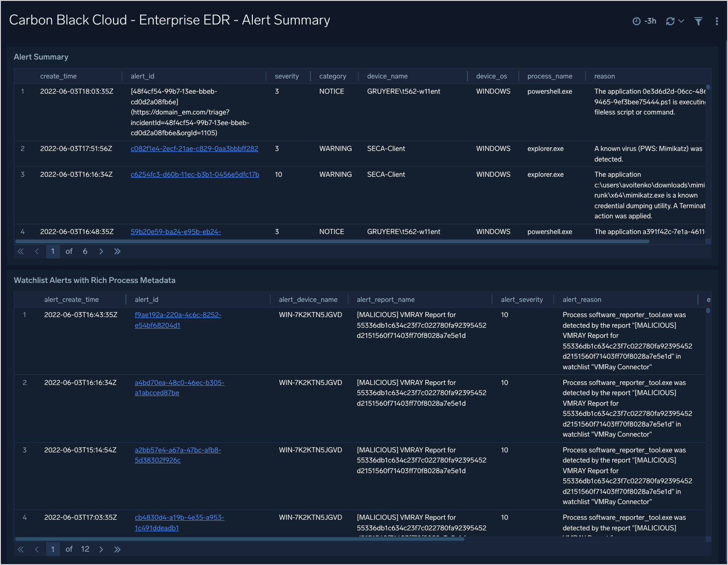
Task: Open the -3h time range picker
Action: coord(644,21)
